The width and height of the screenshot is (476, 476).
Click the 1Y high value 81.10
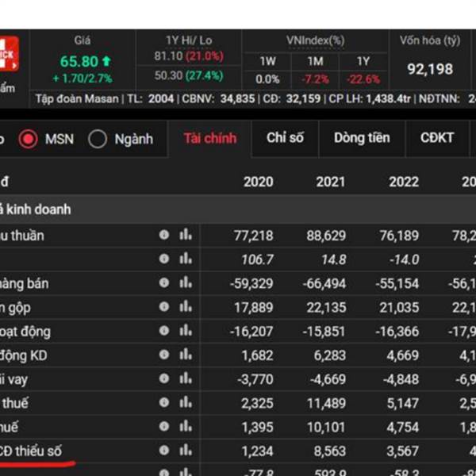pos(168,56)
